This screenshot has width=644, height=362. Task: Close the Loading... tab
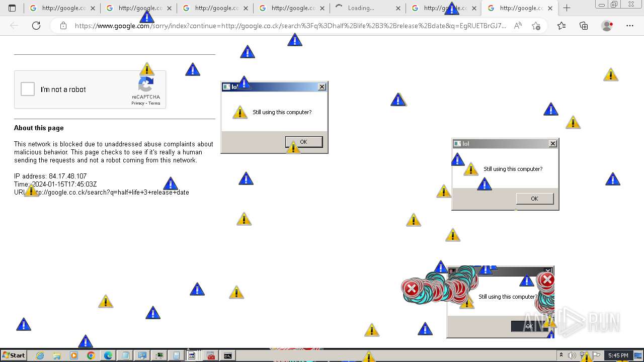click(398, 8)
